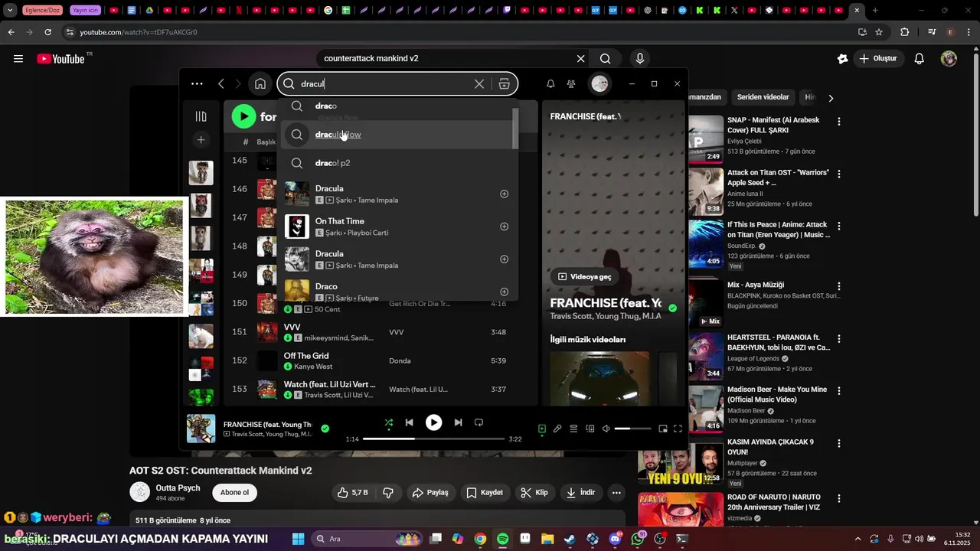Image resolution: width=980 pixels, height=551 pixels.
Task: Click 'Kaydet' save button
Action: pos(485,493)
